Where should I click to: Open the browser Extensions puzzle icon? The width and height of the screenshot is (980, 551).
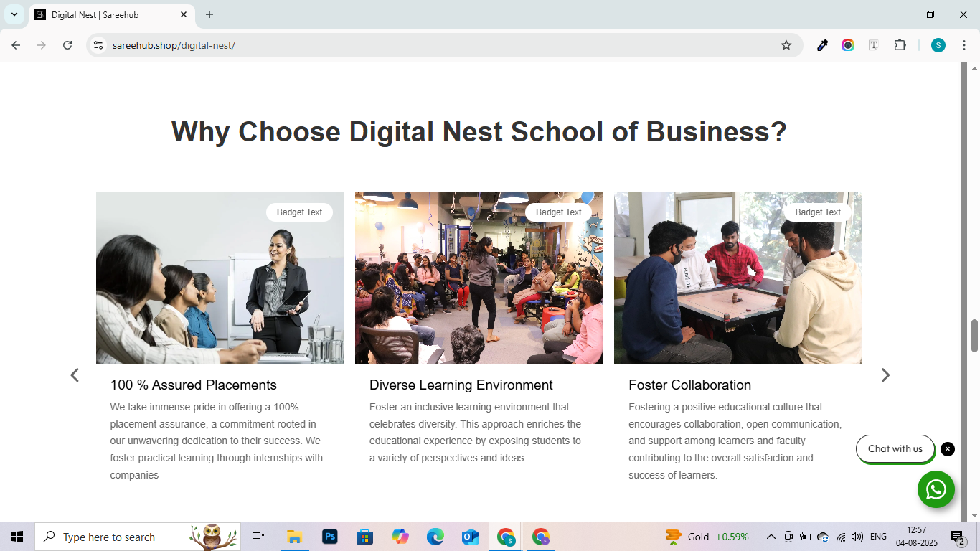(x=900, y=45)
